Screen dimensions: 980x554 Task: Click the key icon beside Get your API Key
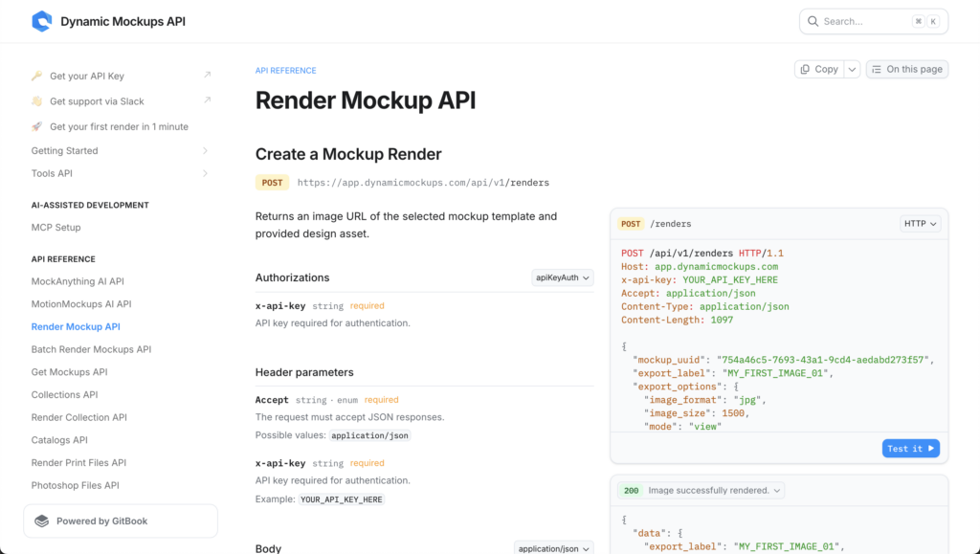tap(37, 76)
